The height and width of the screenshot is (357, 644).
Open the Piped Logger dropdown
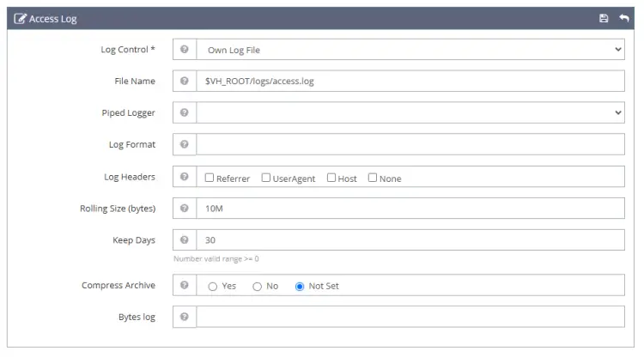410,112
